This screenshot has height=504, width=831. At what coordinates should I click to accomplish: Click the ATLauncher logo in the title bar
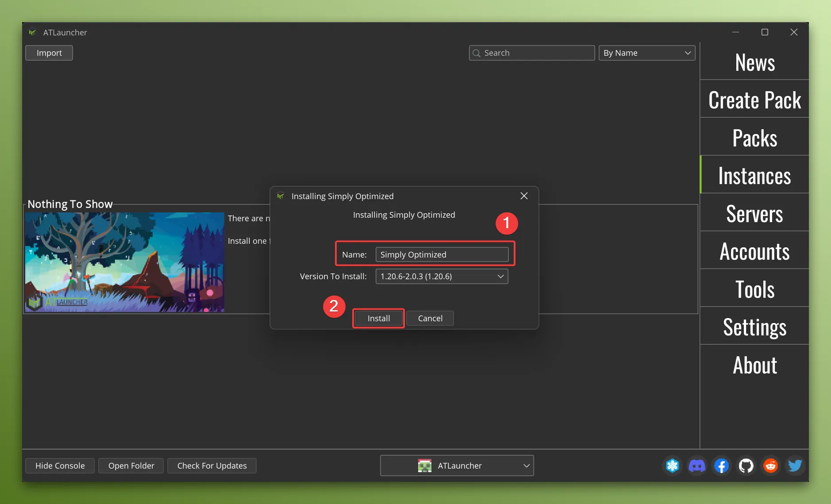32,32
